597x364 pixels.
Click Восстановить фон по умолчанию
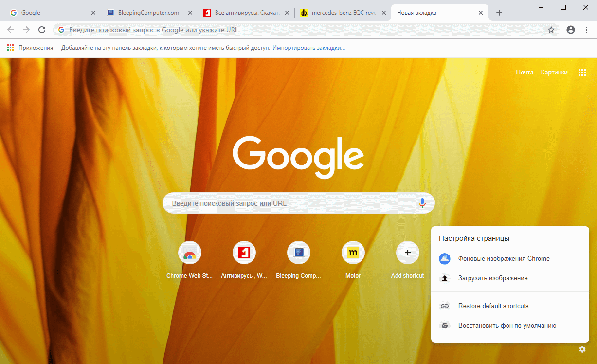point(507,325)
